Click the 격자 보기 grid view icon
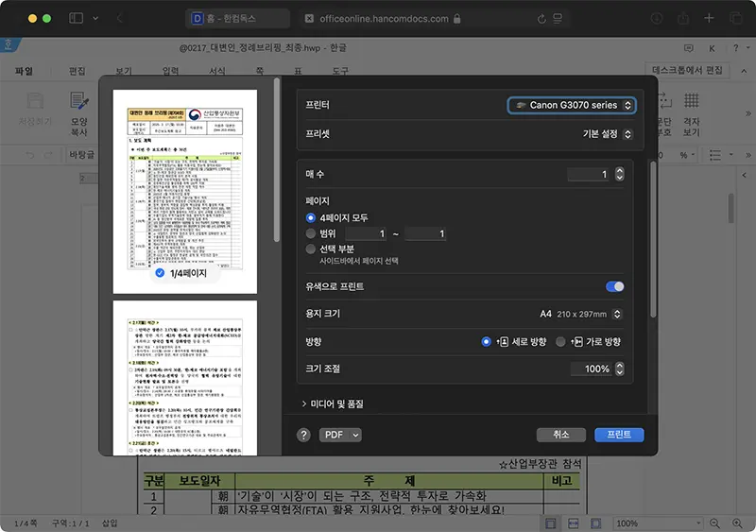This screenshot has width=756, height=532. pos(692,113)
